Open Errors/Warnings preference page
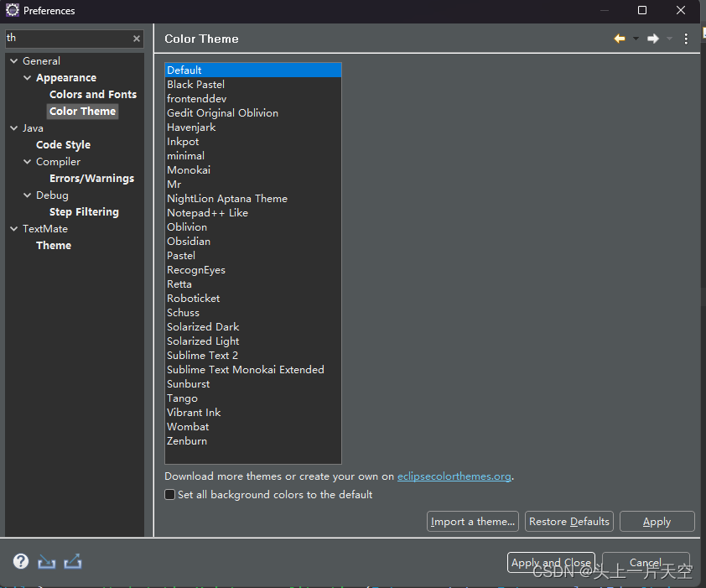The width and height of the screenshot is (706, 588). 92,179
